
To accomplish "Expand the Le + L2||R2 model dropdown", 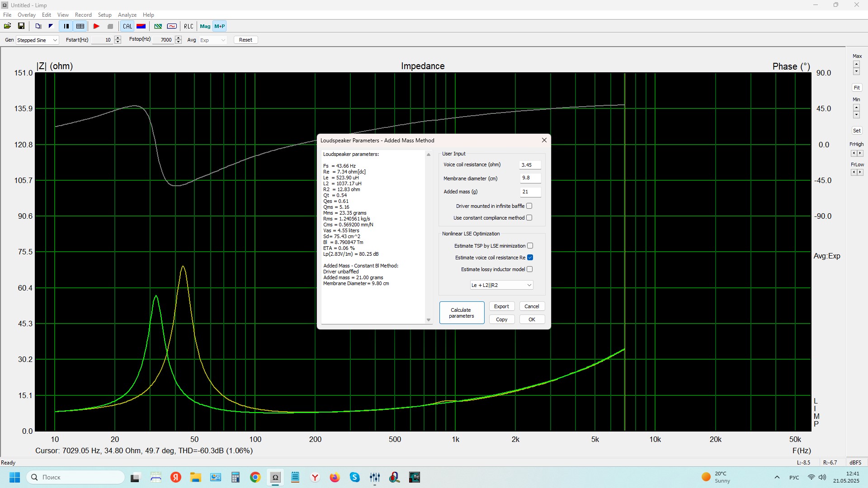I will [x=501, y=285].
